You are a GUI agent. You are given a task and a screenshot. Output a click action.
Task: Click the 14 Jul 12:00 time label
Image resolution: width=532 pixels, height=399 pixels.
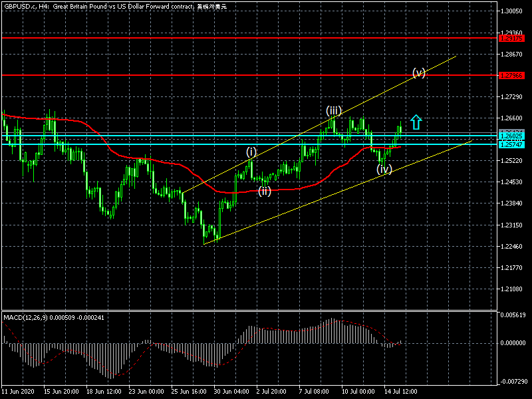click(401, 391)
